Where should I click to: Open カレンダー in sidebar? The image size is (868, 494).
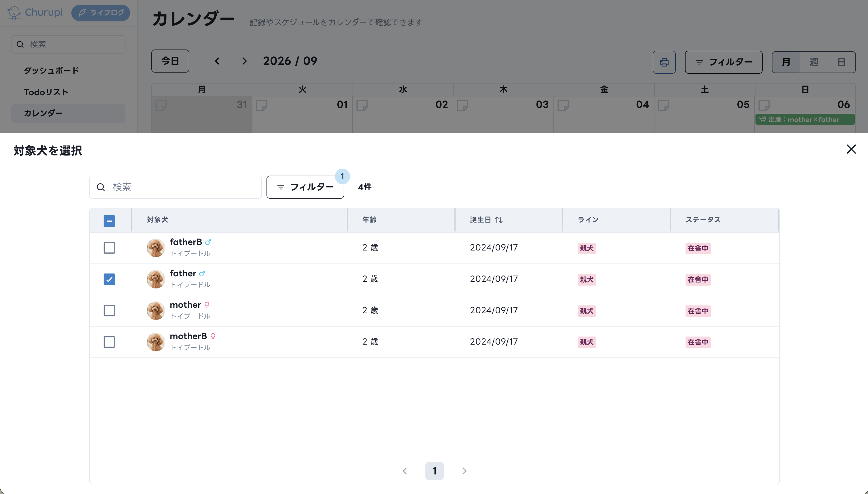[68, 113]
